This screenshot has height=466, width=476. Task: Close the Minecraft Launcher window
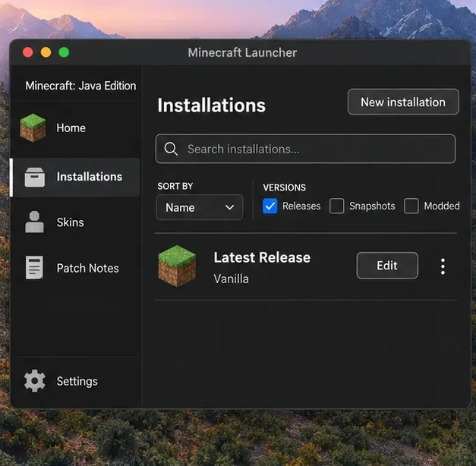click(x=28, y=52)
